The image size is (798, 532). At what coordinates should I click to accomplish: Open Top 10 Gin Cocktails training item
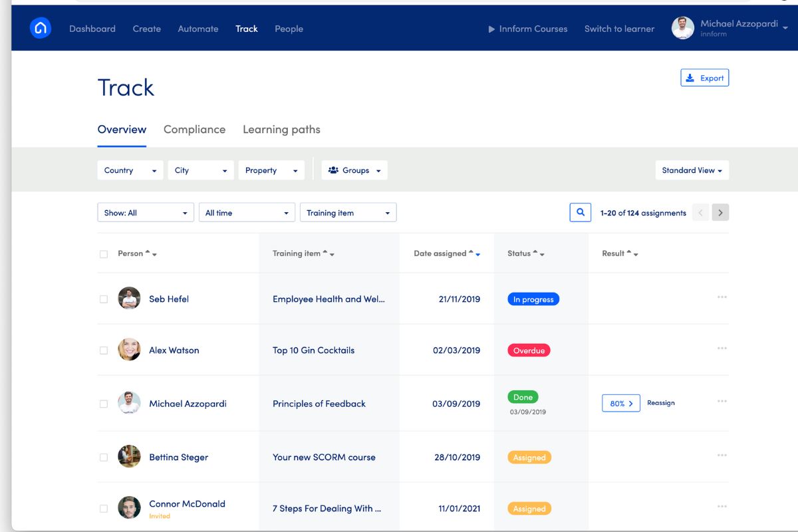point(313,350)
